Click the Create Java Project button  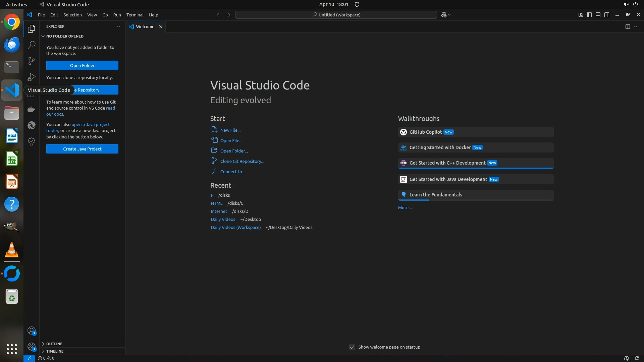pyautogui.click(x=82, y=149)
